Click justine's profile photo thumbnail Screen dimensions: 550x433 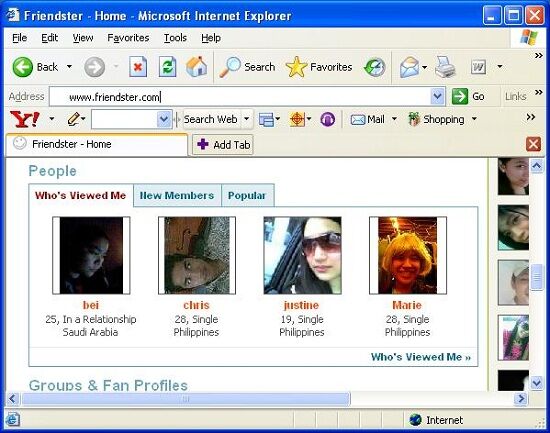(x=302, y=255)
